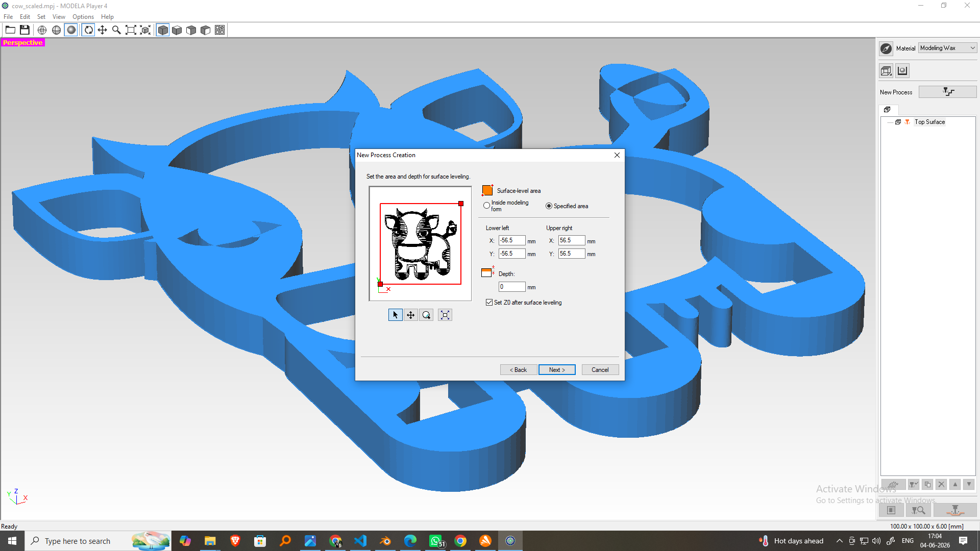This screenshot has width=980, height=551.
Task: Open the View menu
Action: coord(59,17)
